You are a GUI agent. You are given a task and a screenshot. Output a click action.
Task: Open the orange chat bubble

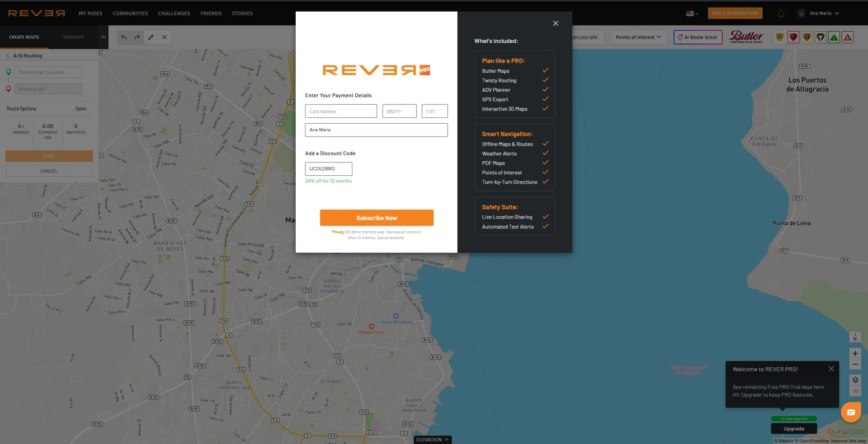pos(851,412)
